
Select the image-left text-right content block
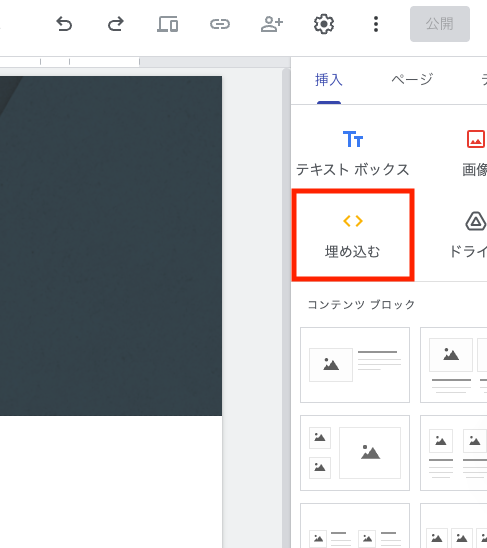(x=355, y=365)
